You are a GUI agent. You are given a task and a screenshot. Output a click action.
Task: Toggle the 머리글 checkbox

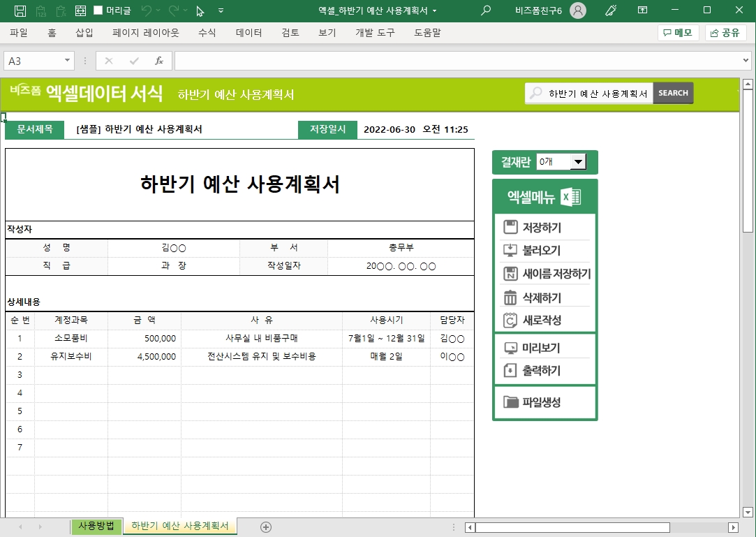[98, 10]
